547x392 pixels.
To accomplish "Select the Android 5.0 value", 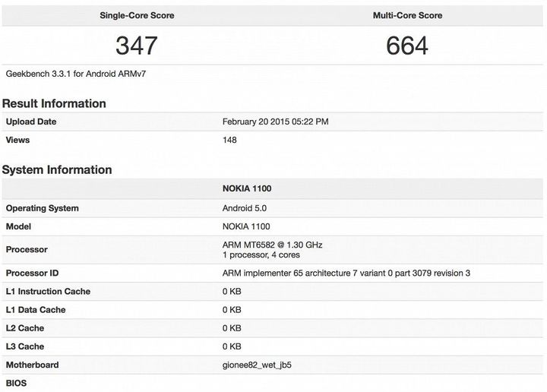I will tap(245, 208).
